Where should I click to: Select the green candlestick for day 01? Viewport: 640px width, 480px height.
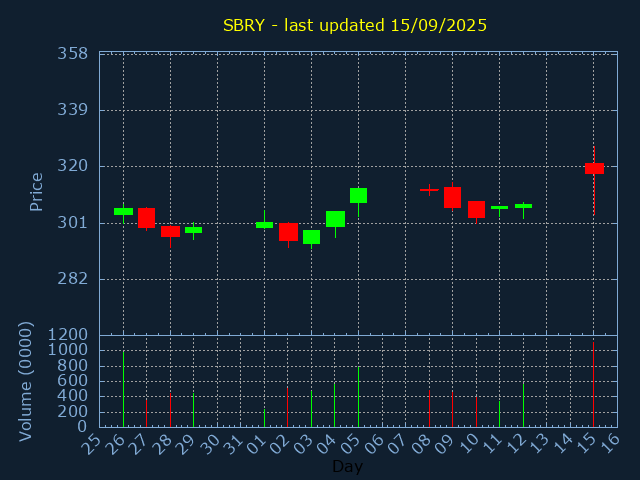(264, 224)
